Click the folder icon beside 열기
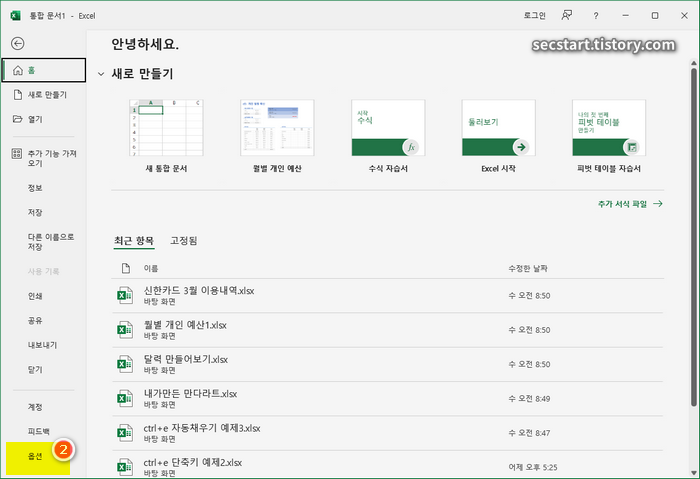Viewport: 700px width, 479px height. pos(17,119)
